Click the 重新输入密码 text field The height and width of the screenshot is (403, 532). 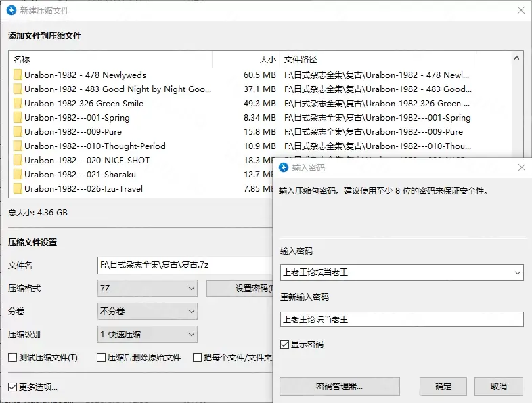(x=401, y=320)
